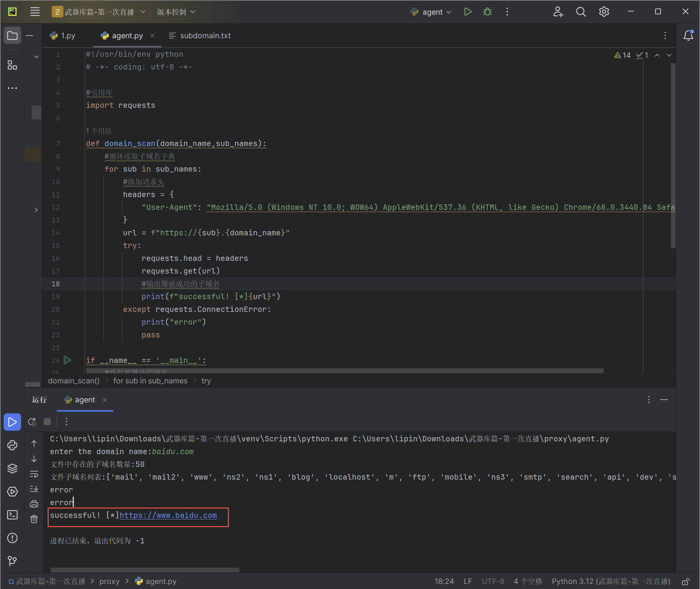Jump to next highlighted problem arrow

(x=669, y=55)
